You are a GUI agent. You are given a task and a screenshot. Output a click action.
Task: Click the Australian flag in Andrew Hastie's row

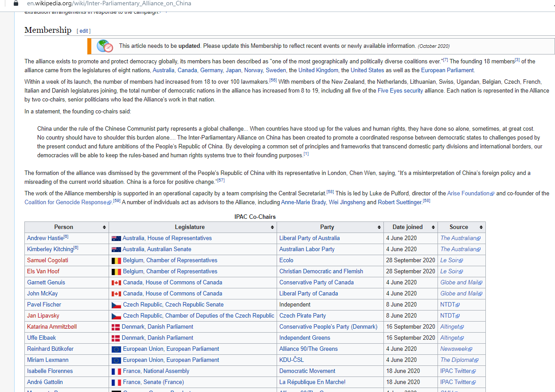[116, 238]
